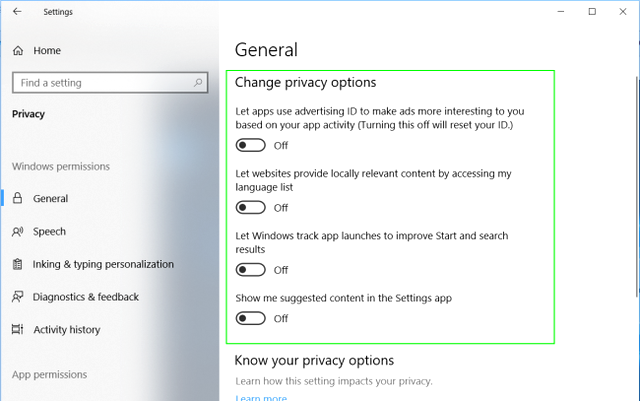Go to Home settings
The width and height of the screenshot is (640, 401).
[47, 51]
